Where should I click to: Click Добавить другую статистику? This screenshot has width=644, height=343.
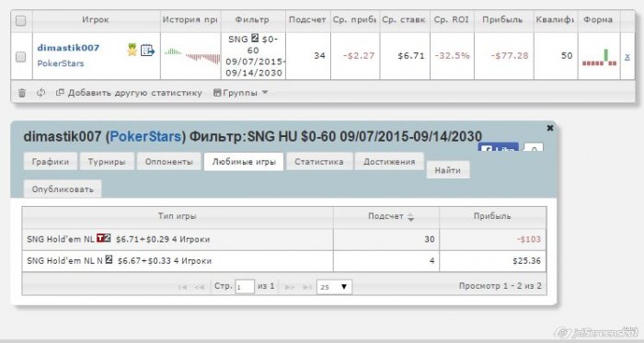click(129, 93)
